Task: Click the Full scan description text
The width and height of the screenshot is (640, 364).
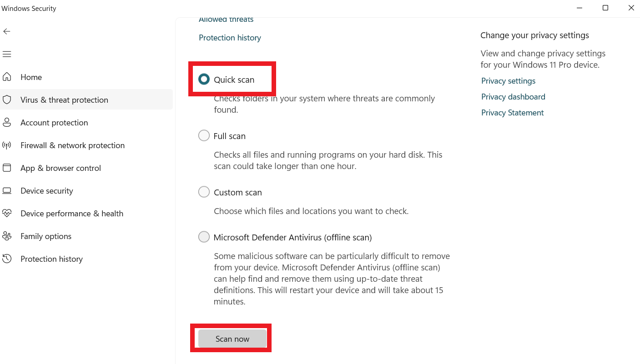Action: coord(328,160)
